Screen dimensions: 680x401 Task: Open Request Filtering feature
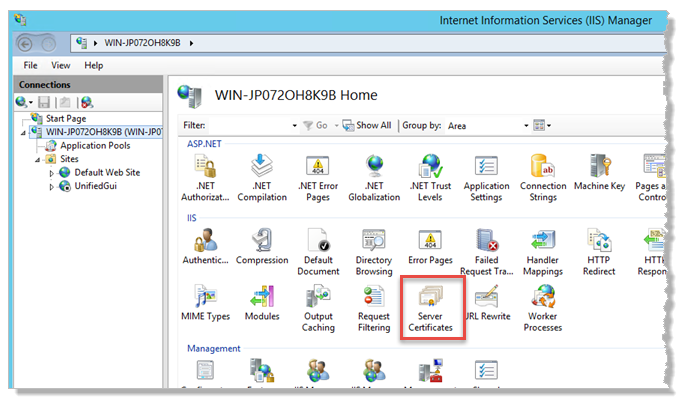coord(374,309)
